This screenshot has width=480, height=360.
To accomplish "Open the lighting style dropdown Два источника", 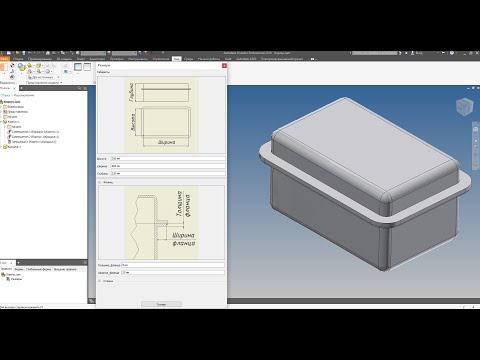I will [x=43, y=77].
